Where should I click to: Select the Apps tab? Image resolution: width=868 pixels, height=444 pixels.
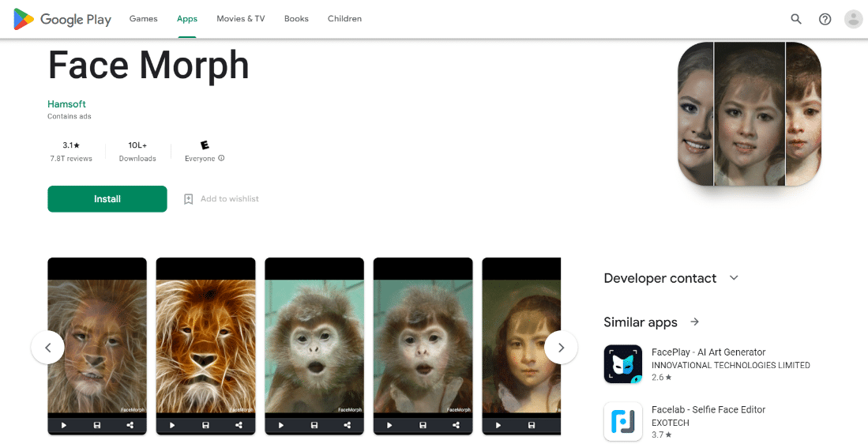click(187, 19)
